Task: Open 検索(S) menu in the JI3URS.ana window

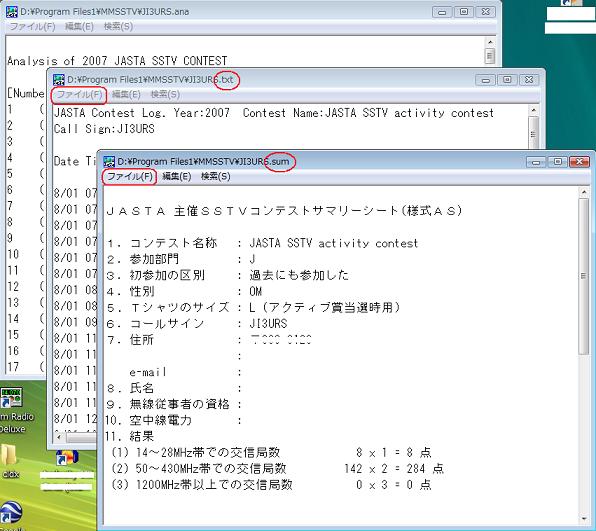Action: click(118, 26)
